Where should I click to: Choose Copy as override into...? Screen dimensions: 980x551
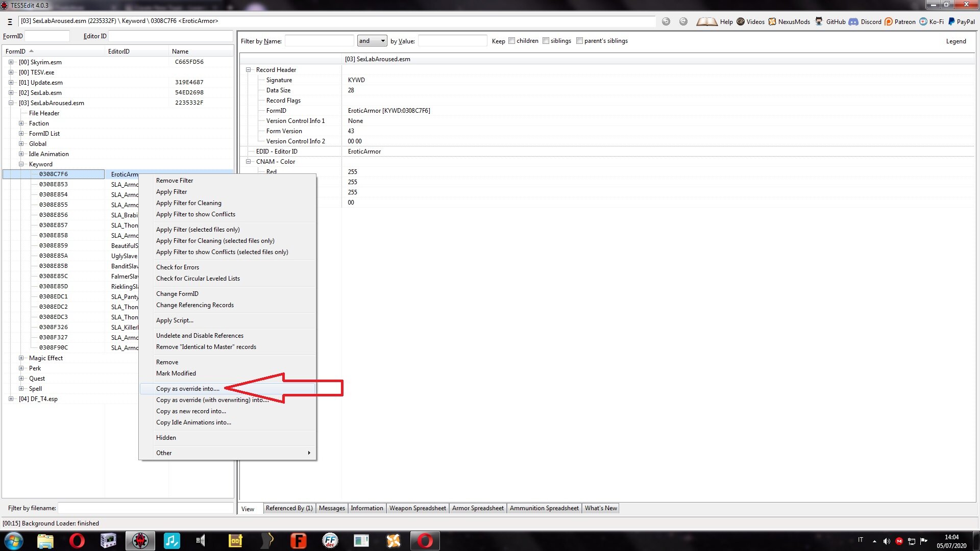point(228,389)
